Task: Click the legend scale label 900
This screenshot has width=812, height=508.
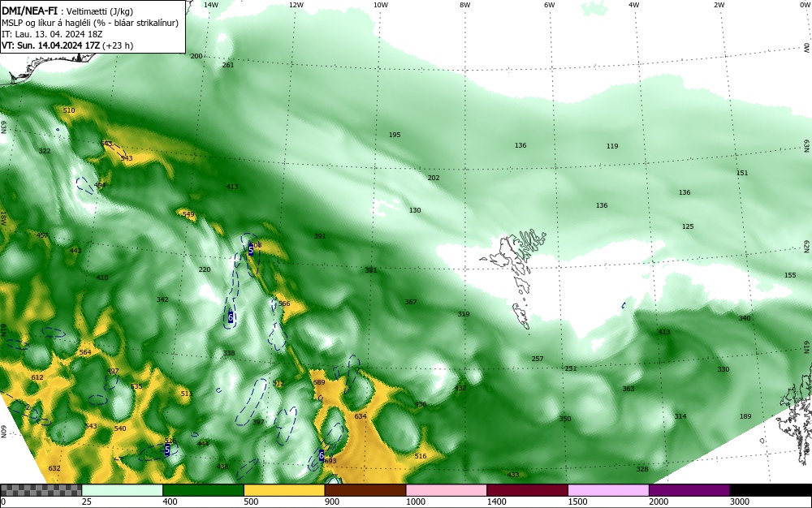Action: click(332, 502)
